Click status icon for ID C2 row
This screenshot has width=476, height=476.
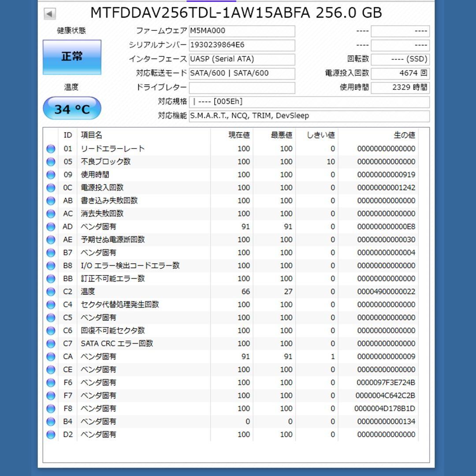tap(51, 292)
